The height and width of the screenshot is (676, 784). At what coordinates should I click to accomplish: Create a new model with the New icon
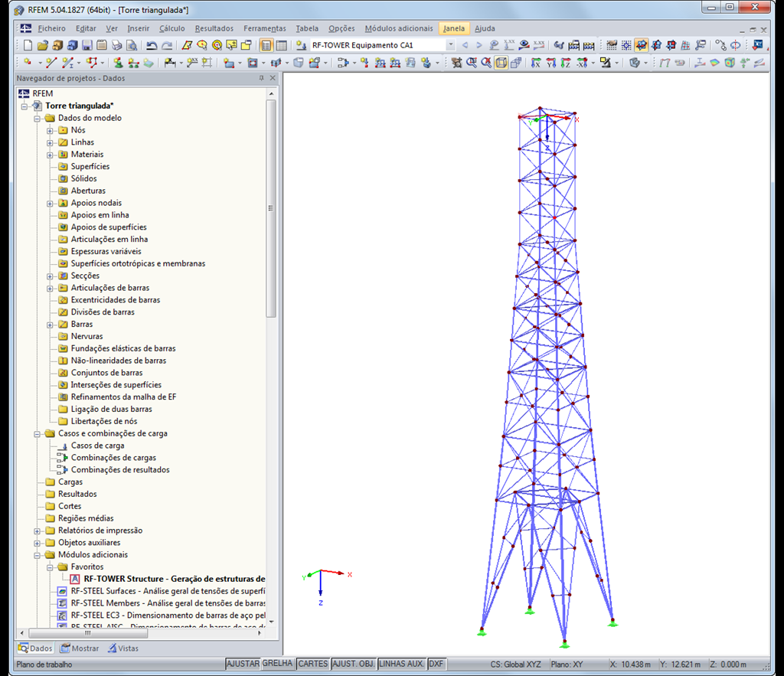[x=28, y=44]
